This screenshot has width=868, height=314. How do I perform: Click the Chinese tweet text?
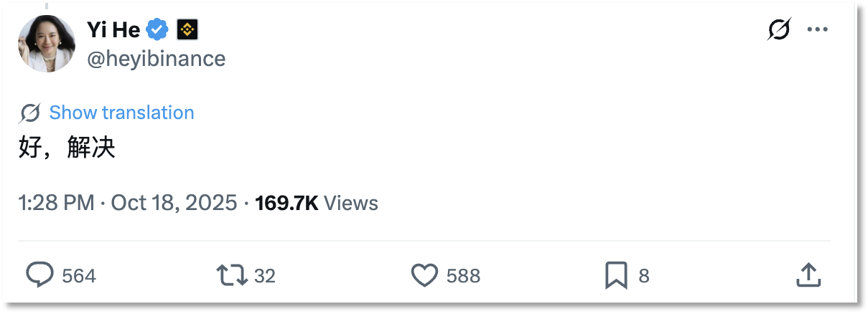click(67, 148)
